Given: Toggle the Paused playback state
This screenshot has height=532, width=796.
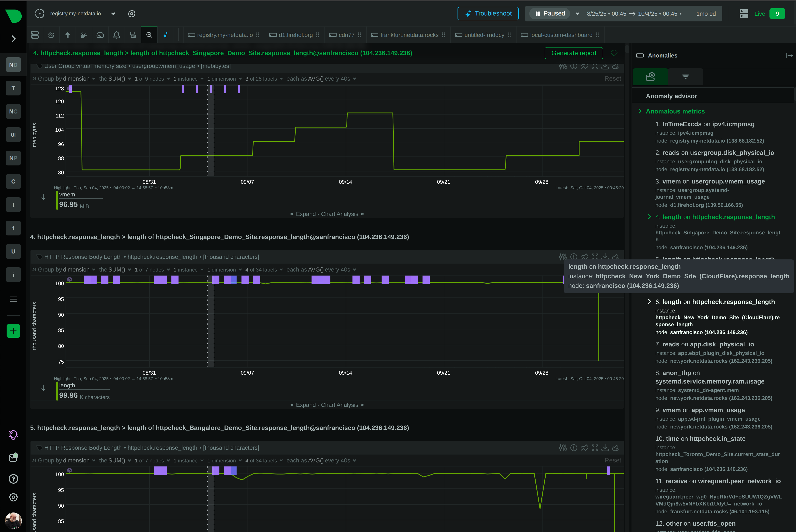Looking at the screenshot, I should click(550, 14).
